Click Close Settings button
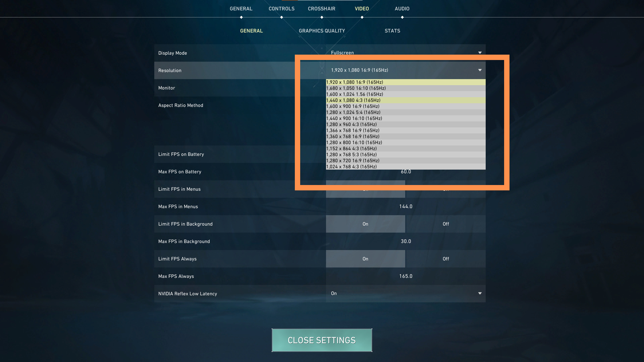The width and height of the screenshot is (644, 362). (x=322, y=340)
